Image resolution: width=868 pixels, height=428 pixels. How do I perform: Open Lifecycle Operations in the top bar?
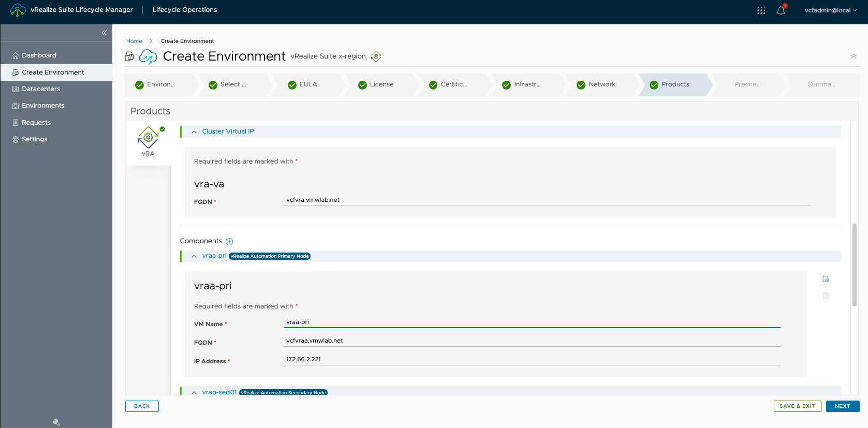click(185, 10)
